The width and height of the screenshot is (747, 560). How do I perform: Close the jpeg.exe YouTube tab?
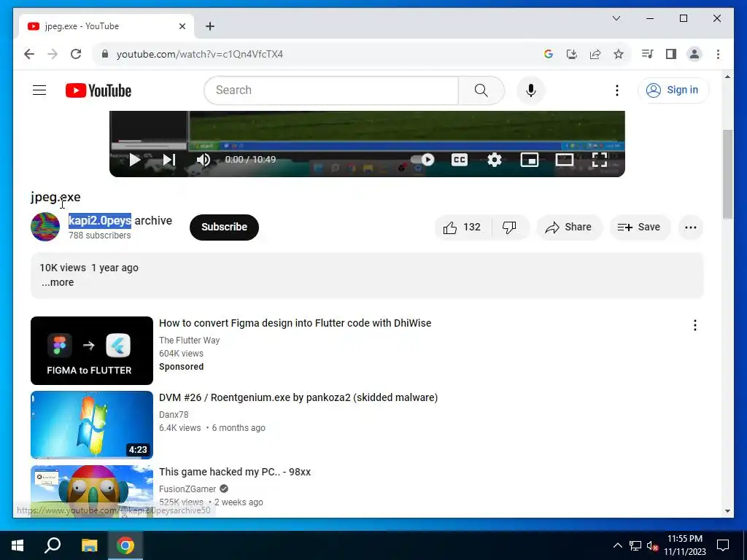(182, 26)
